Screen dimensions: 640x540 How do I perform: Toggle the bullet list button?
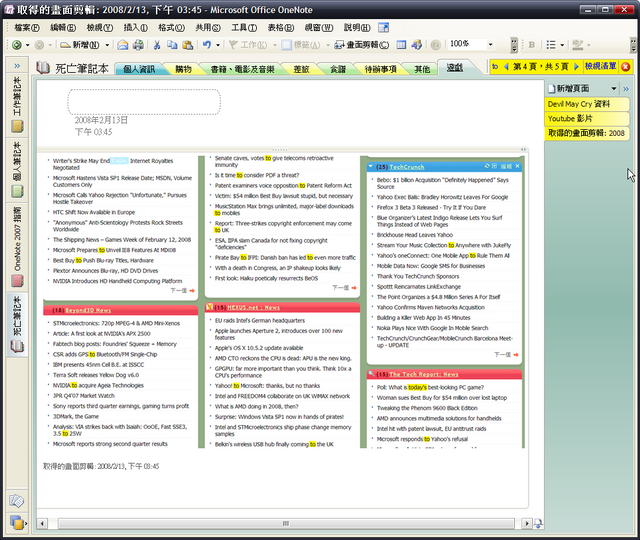click(x=551, y=45)
